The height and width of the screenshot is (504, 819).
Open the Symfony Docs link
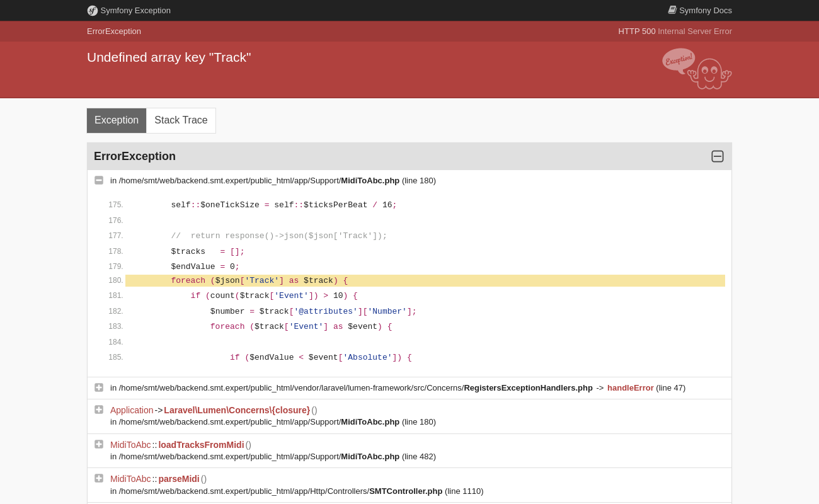coord(705,11)
